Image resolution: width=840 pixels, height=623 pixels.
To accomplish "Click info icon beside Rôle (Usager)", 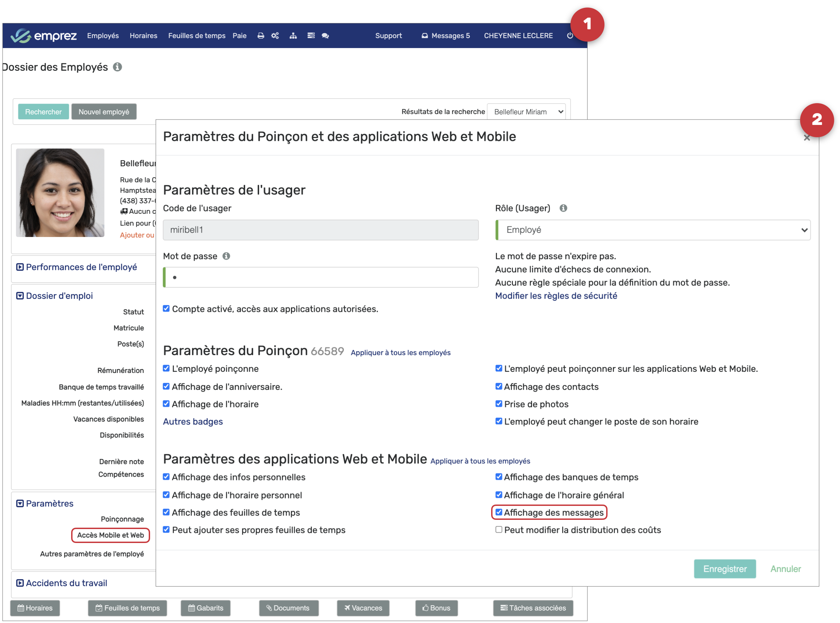I will click(563, 208).
